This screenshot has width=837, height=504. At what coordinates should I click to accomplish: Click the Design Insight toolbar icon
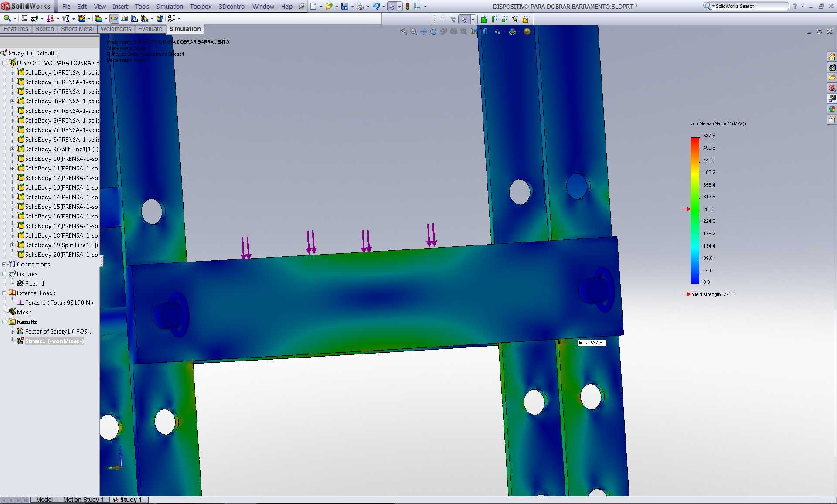point(134,18)
